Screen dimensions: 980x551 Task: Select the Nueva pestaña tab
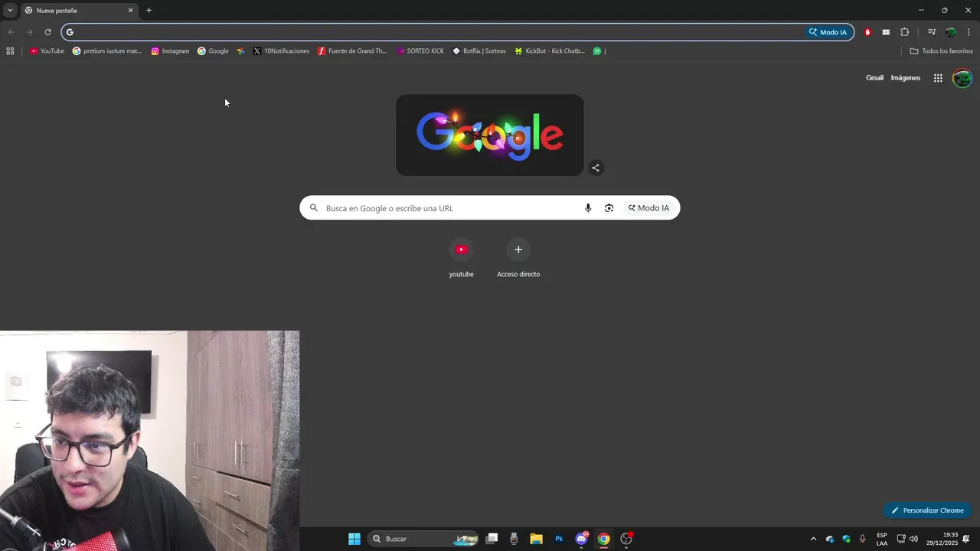(78, 11)
